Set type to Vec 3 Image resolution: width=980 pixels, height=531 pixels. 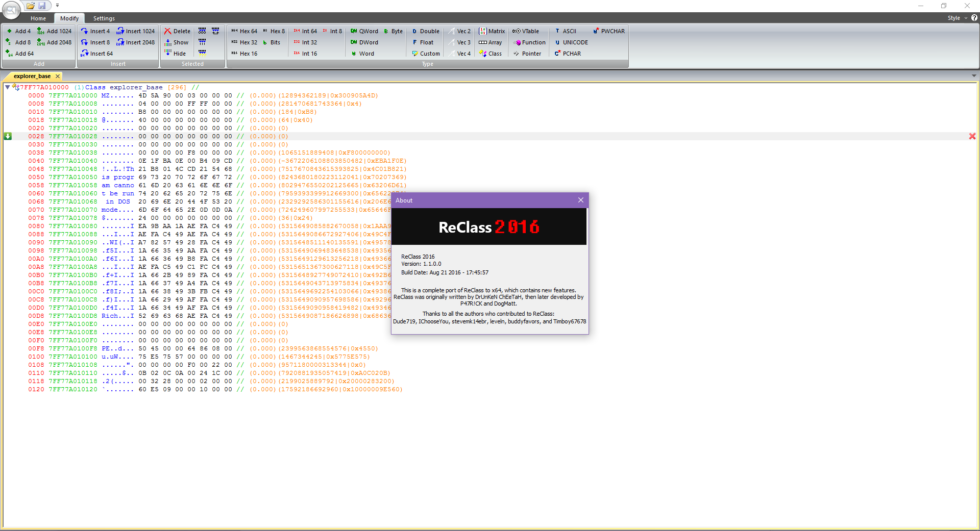[x=460, y=42]
